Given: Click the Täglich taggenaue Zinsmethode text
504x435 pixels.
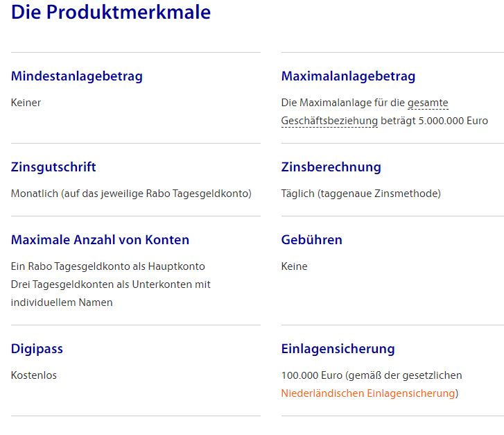Looking at the screenshot, I should [x=361, y=194].
